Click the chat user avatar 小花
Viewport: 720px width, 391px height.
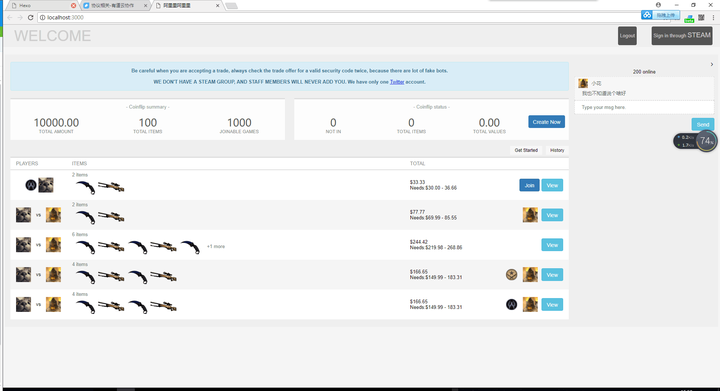[583, 83]
